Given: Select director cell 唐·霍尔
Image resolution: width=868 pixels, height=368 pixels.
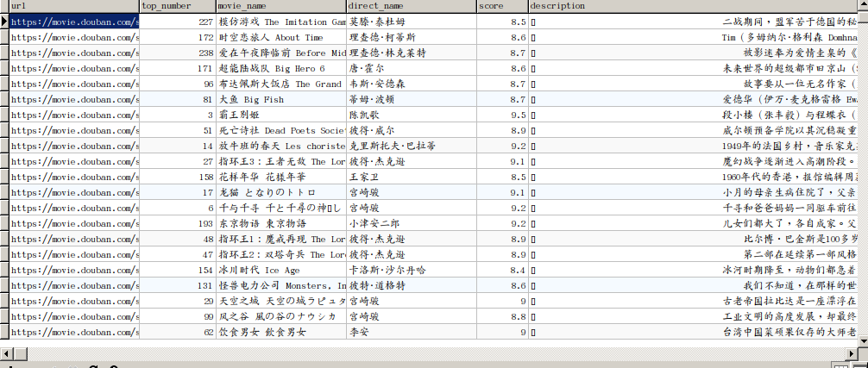Looking at the screenshot, I should click(412, 69).
